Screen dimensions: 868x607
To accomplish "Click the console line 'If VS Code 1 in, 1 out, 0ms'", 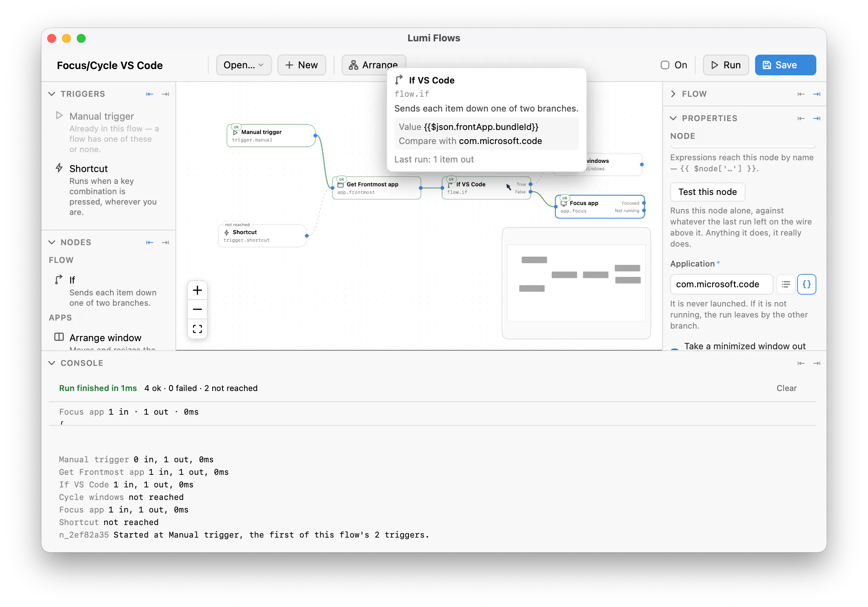I will pos(126,484).
